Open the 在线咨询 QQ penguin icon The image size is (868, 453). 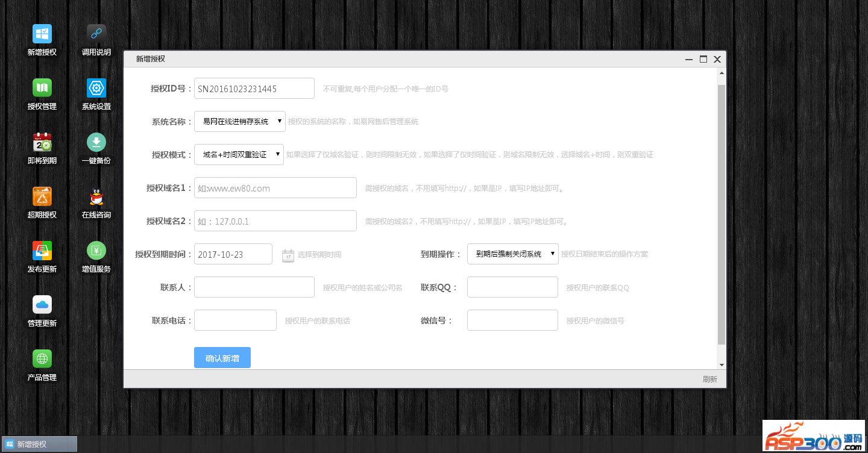pyautogui.click(x=96, y=197)
